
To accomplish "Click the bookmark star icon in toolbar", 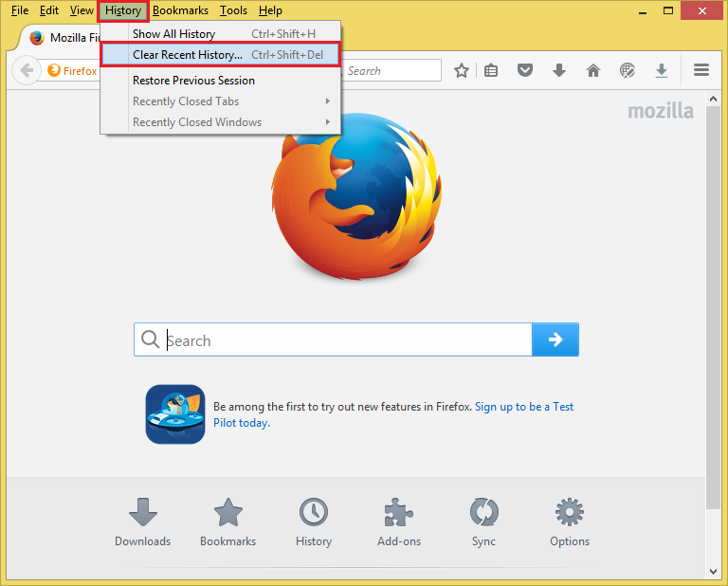I will [461, 70].
